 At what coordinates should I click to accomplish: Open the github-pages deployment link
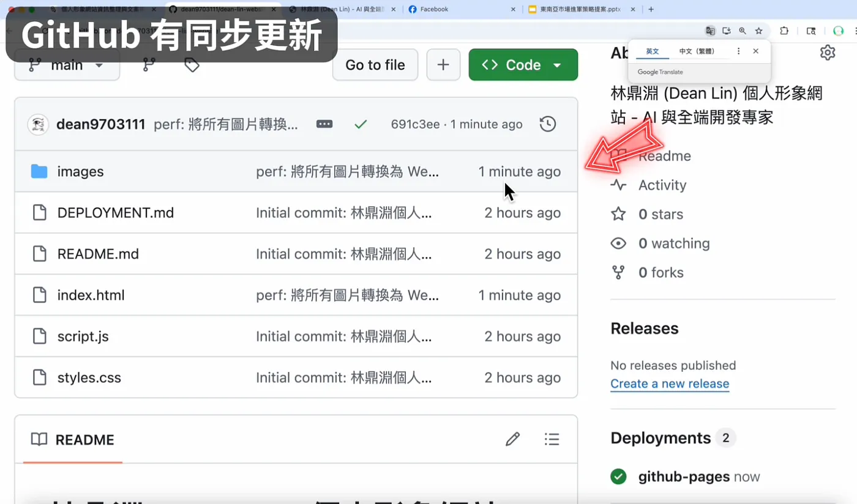(x=684, y=476)
